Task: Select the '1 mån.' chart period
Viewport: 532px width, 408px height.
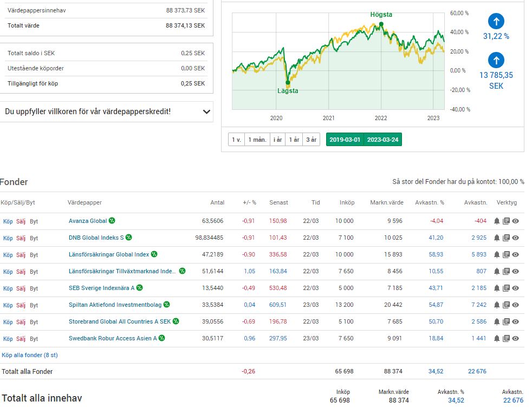Action: 257,140
